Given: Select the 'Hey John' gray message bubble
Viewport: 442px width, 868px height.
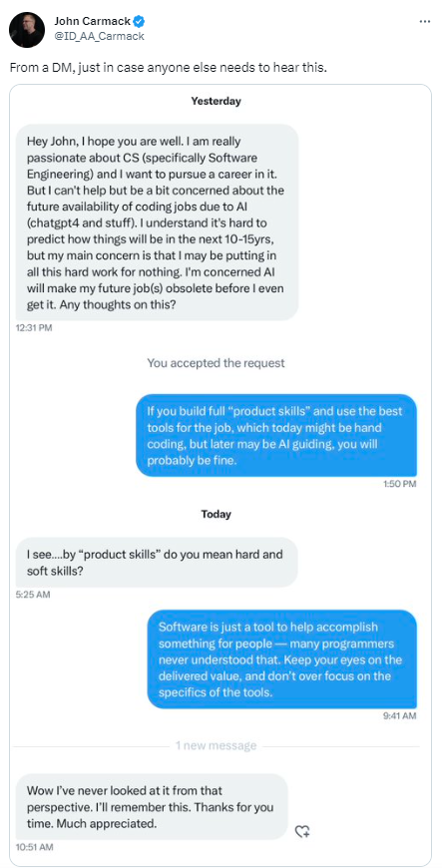Looking at the screenshot, I should (x=158, y=221).
